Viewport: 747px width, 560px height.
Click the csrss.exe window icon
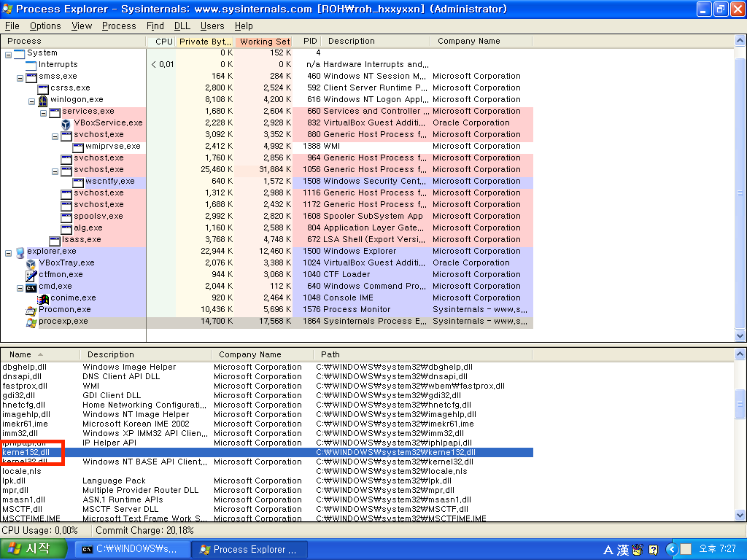pyautogui.click(x=43, y=88)
